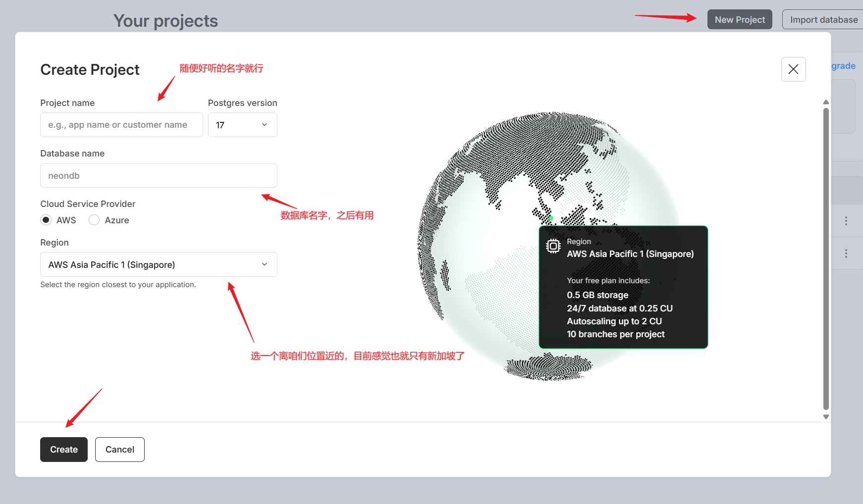Focus the Project name text field

pyautogui.click(x=121, y=125)
